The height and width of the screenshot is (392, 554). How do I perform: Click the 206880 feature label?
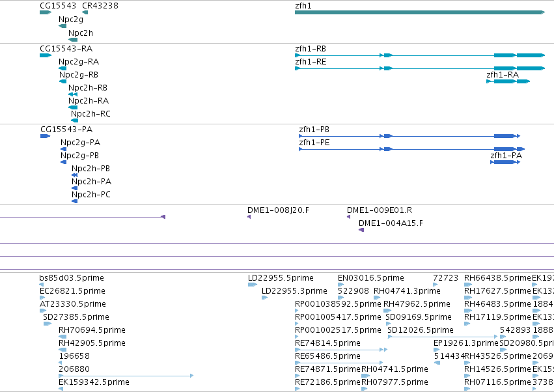(74, 369)
